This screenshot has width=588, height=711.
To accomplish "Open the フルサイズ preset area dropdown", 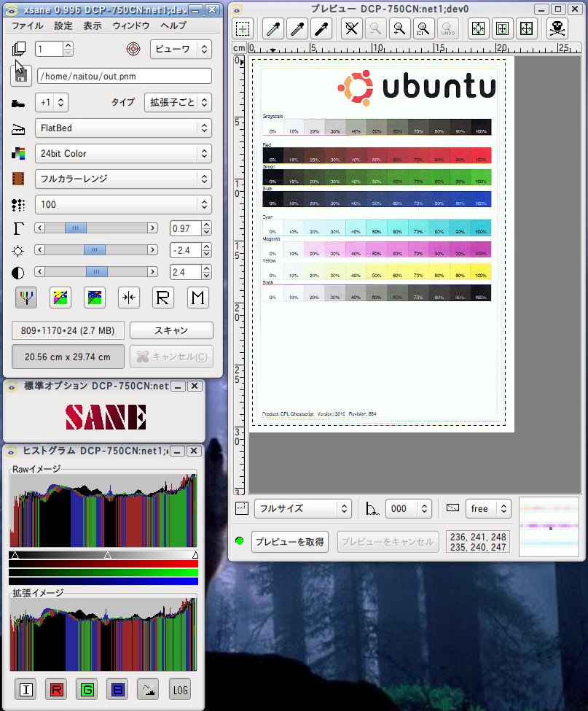I will pos(303,508).
